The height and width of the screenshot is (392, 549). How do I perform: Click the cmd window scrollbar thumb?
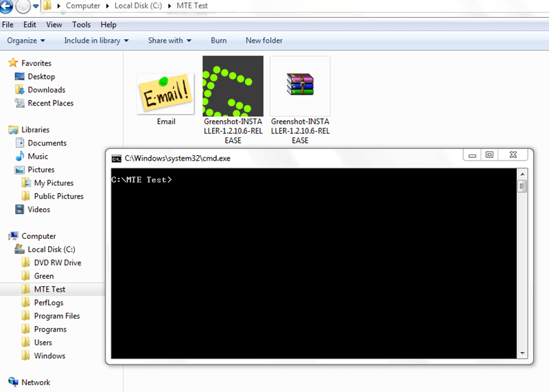pyautogui.click(x=522, y=186)
